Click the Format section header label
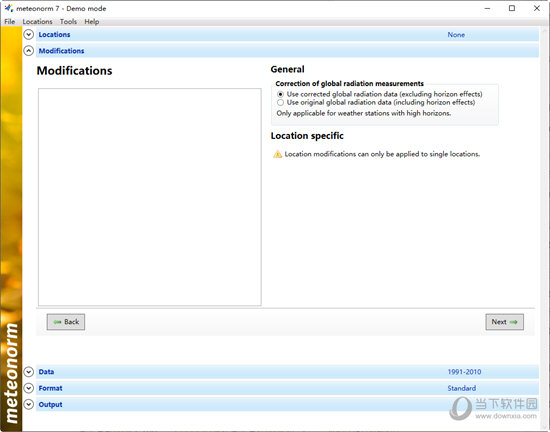This screenshot has width=550, height=432. (51, 388)
